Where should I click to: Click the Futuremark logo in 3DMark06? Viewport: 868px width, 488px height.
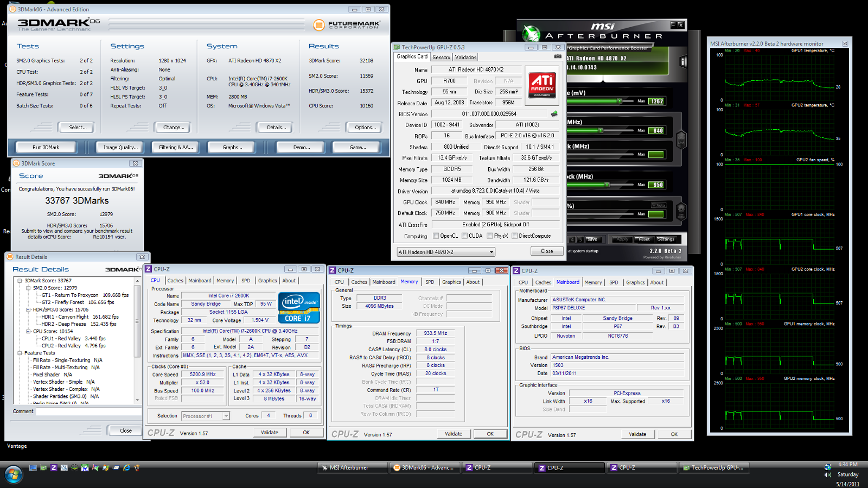click(x=347, y=24)
